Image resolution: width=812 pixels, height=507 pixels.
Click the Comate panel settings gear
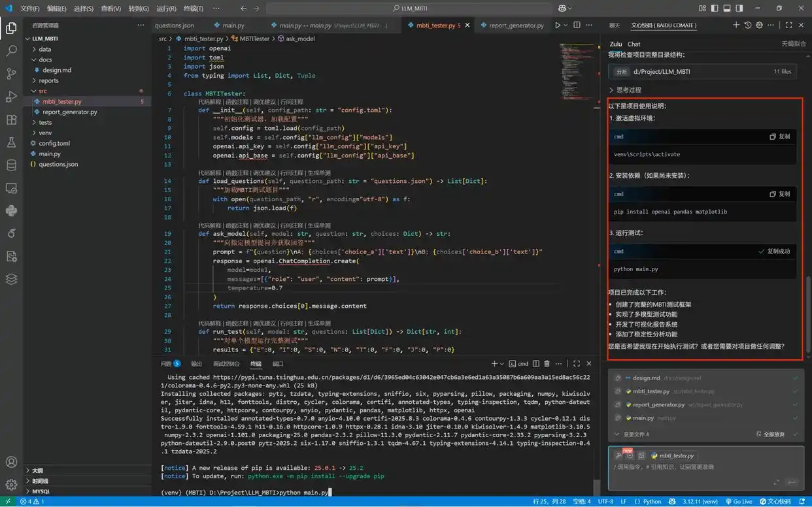click(759, 25)
